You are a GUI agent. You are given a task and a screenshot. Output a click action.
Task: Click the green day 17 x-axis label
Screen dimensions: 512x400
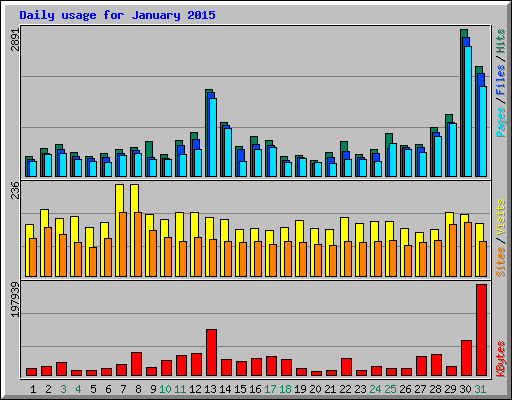tap(270, 389)
